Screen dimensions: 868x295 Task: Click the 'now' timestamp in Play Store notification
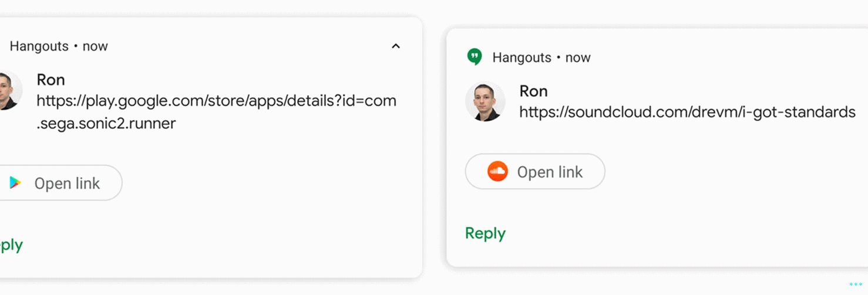(x=95, y=46)
